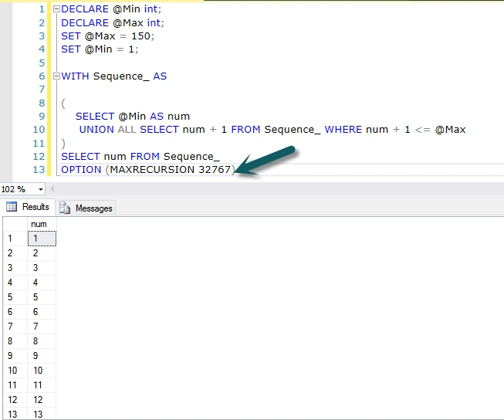Viewport: 504px width, 420px height.
Task: Collapse the WITH Sequence_ block
Action: tap(56, 76)
